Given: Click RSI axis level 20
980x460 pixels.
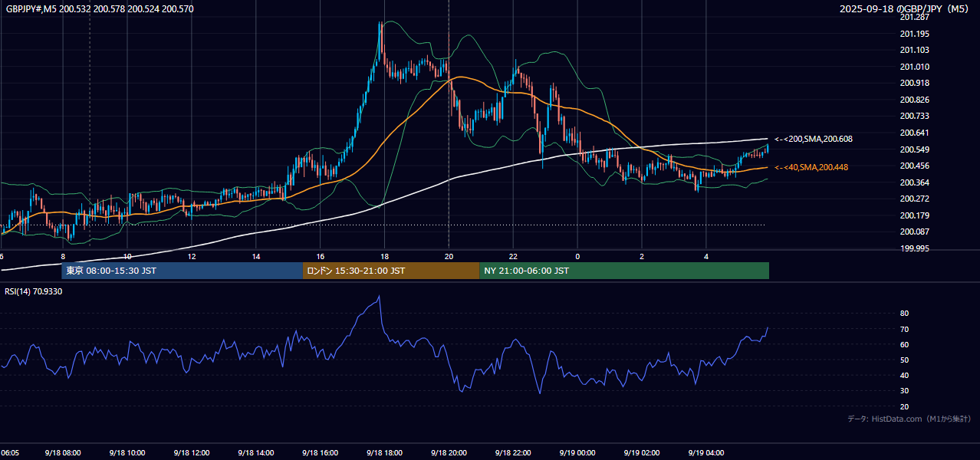Looking at the screenshot, I should pos(904,406).
